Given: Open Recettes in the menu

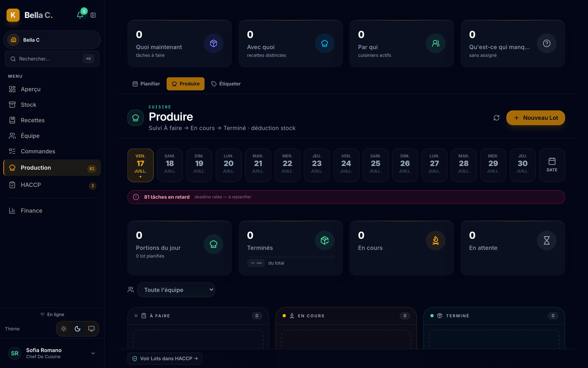Looking at the screenshot, I should pyautogui.click(x=52, y=120).
